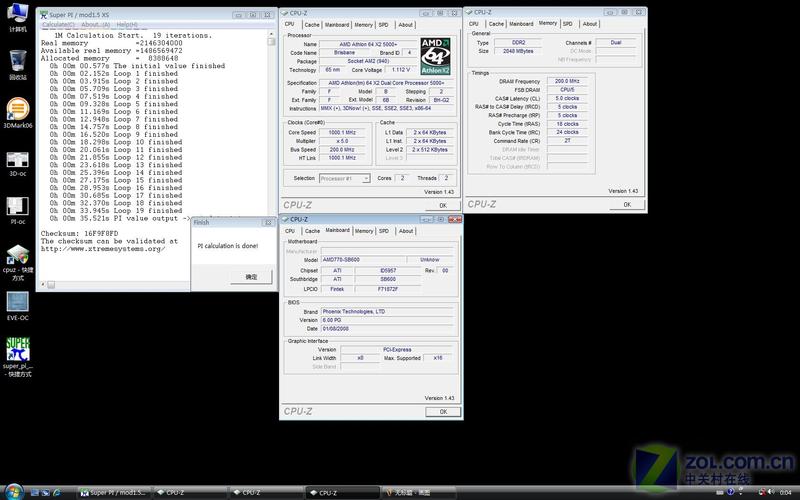Click the Super PI taskbar button
This screenshot has width=800, height=500.
click(x=114, y=493)
